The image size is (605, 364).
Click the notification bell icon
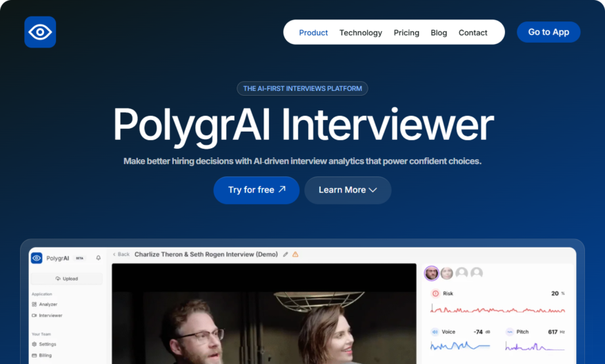pyautogui.click(x=99, y=258)
